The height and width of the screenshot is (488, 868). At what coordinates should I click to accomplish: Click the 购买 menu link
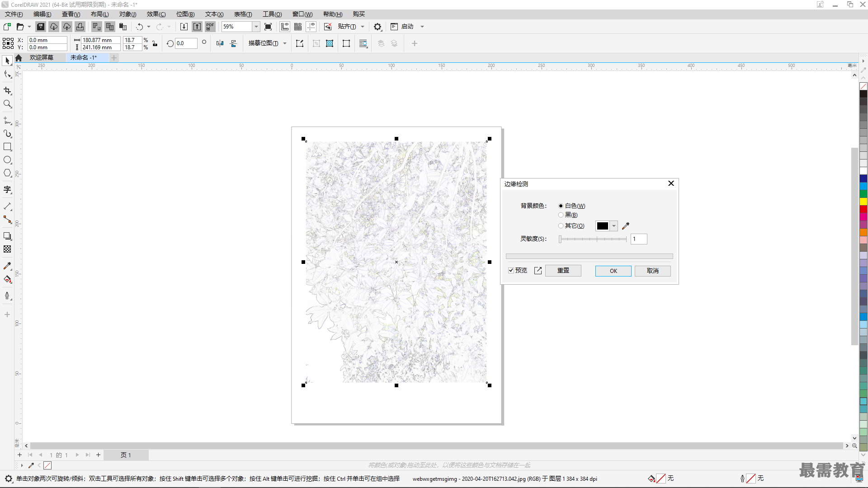click(359, 14)
